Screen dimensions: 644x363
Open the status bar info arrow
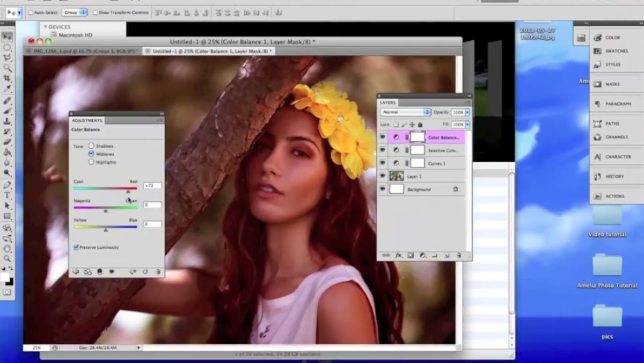(138, 348)
